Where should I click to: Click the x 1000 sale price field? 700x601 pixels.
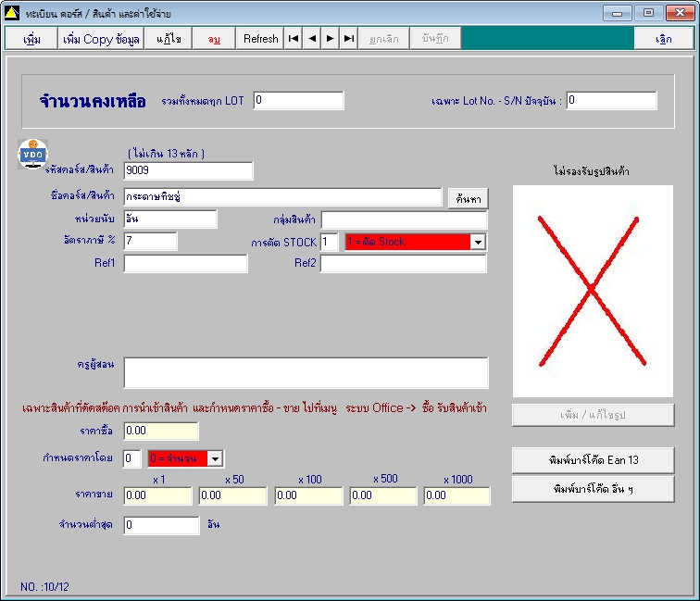tap(457, 495)
